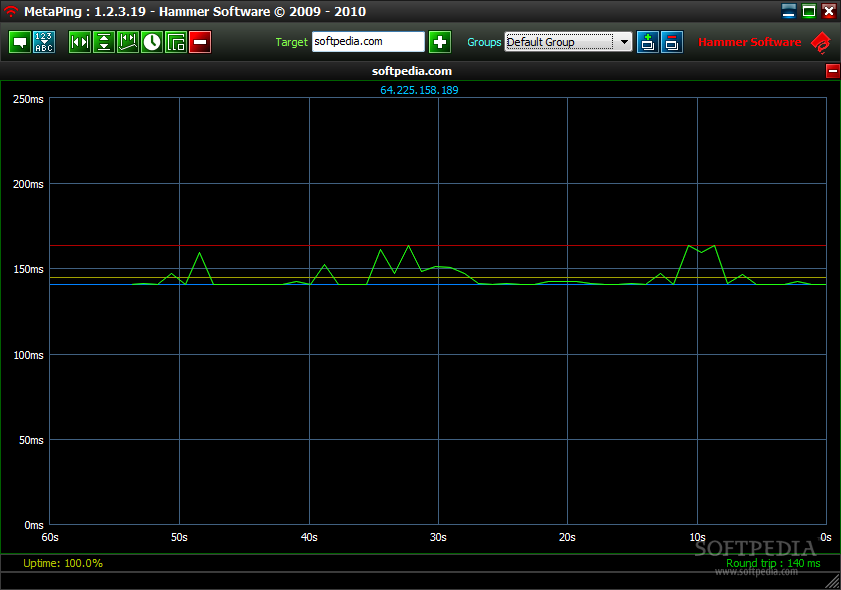The image size is (841, 590).
Task: Click the clock toolbar icon
Action: (152, 42)
